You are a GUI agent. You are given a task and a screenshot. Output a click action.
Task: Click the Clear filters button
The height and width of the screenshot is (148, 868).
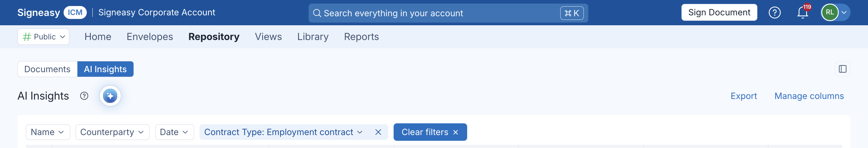430,132
